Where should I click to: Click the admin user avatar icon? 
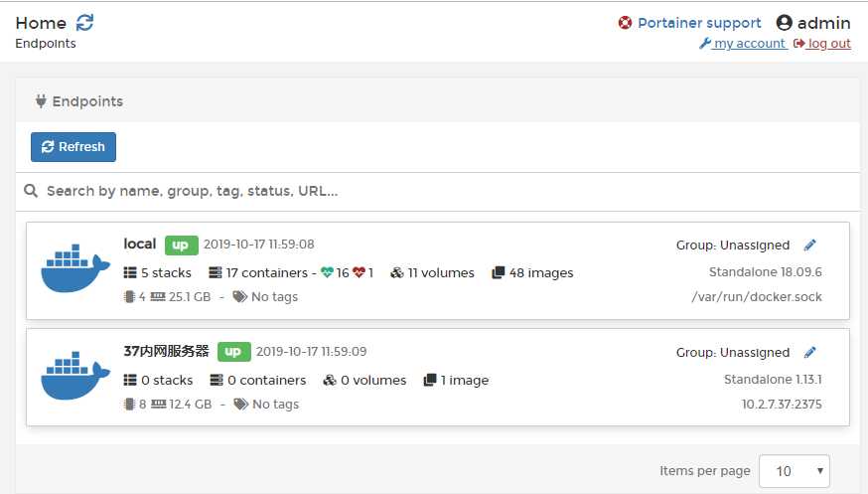tap(785, 23)
